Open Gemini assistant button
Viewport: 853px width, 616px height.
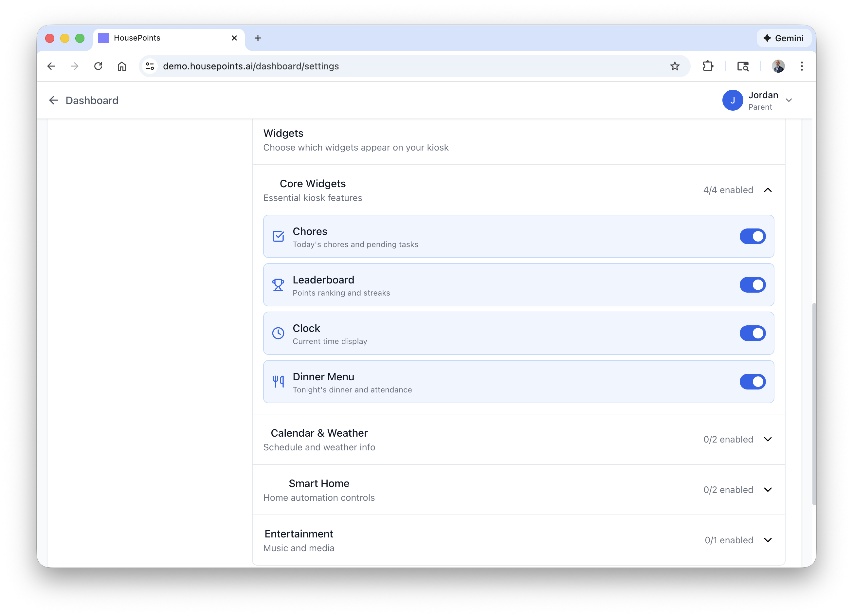783,38
